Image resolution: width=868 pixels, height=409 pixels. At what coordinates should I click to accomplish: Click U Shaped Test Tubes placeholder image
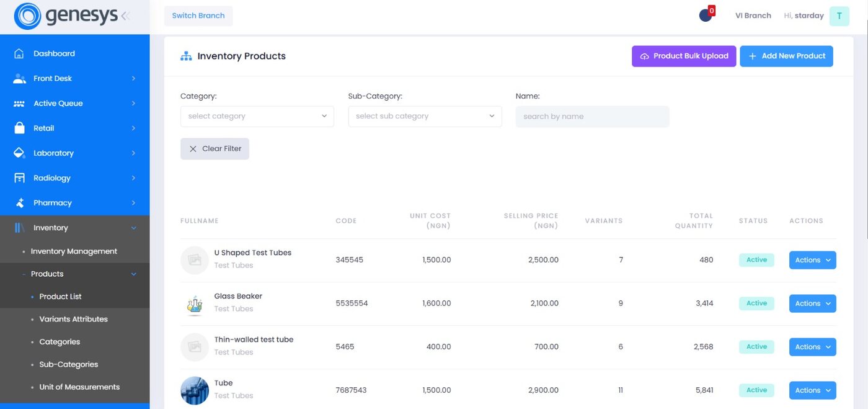195,260
